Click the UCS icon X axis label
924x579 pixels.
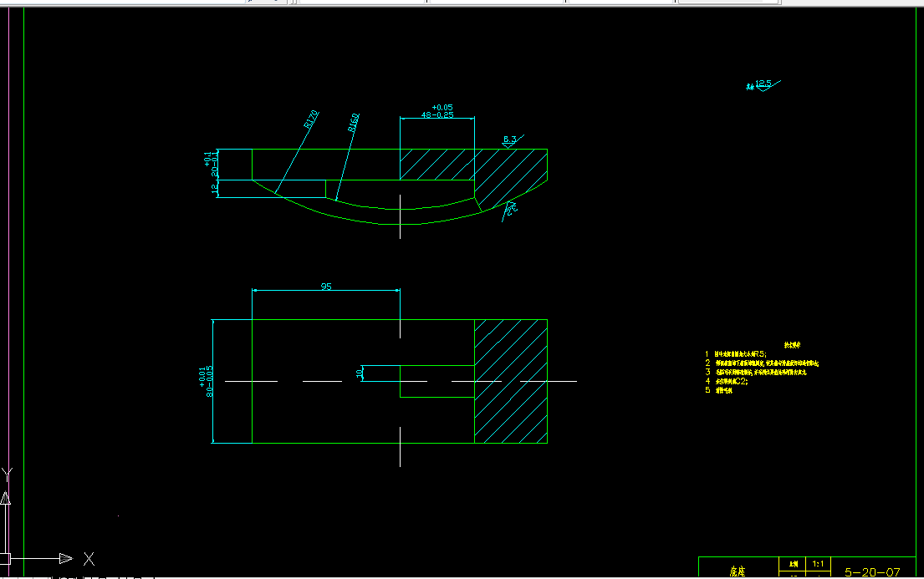click(89, 558)
